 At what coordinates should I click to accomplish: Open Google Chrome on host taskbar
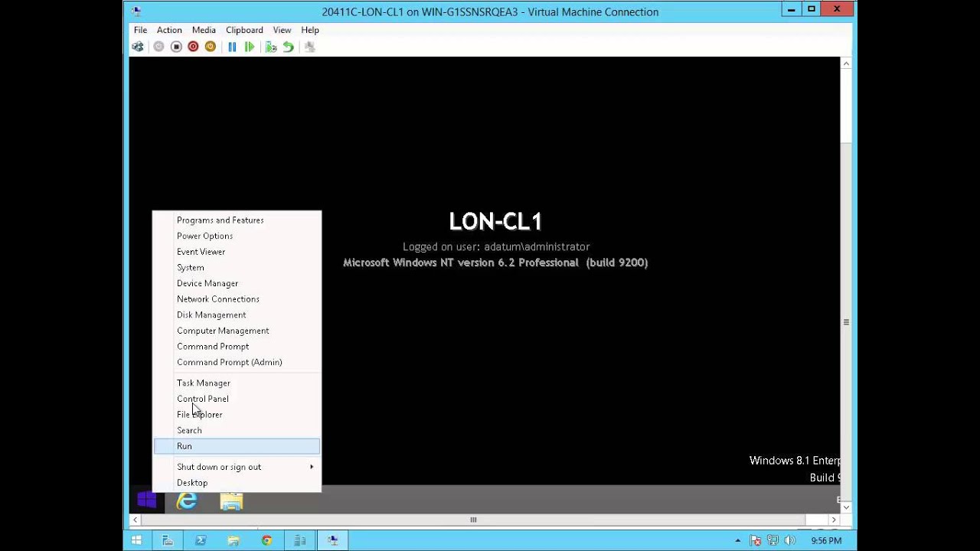pyautogui.click(x=266, y=540)
